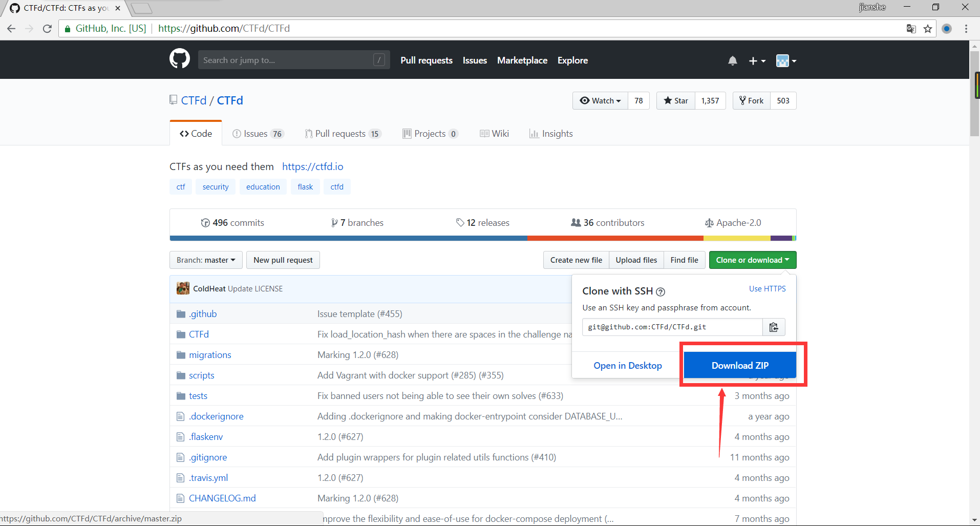Viewport: 980px width, 526px height.
Task: Open the migrations folder
Action: [x=210, y=354]
